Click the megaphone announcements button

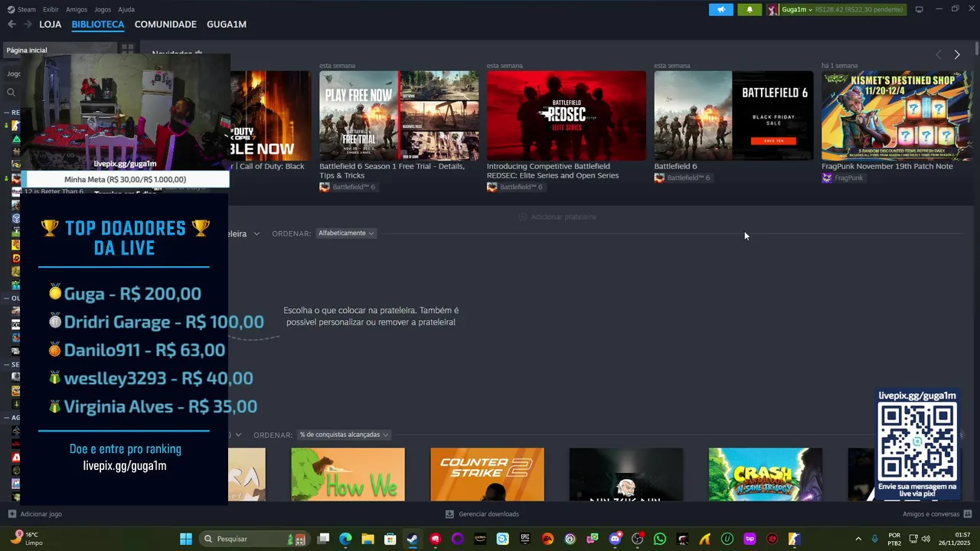point(720,9)
